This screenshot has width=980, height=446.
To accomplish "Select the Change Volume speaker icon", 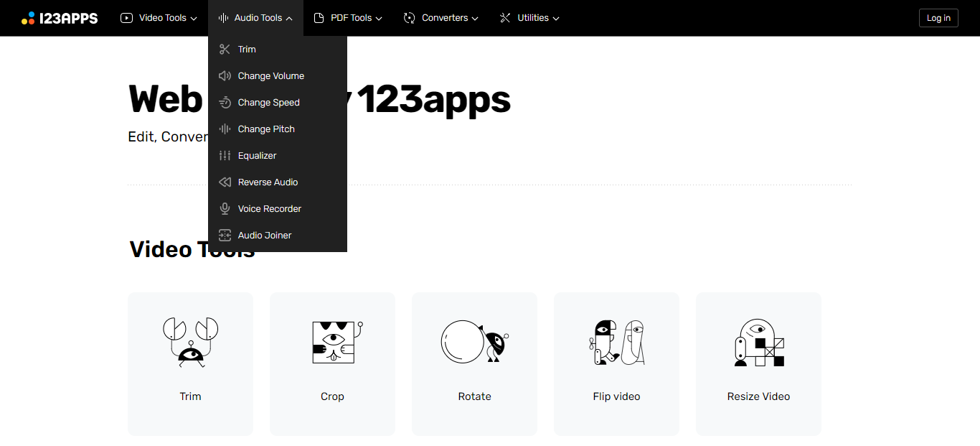I will 225,75.
